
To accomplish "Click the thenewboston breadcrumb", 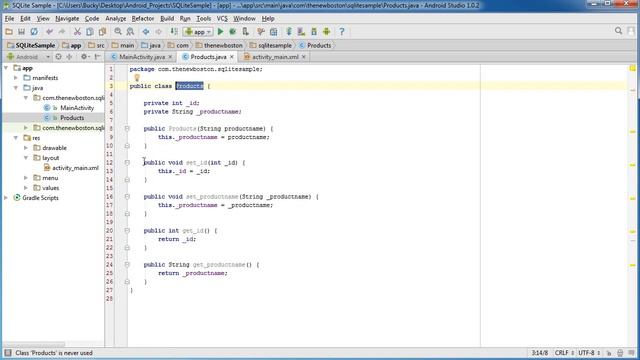I will (219, 45).
